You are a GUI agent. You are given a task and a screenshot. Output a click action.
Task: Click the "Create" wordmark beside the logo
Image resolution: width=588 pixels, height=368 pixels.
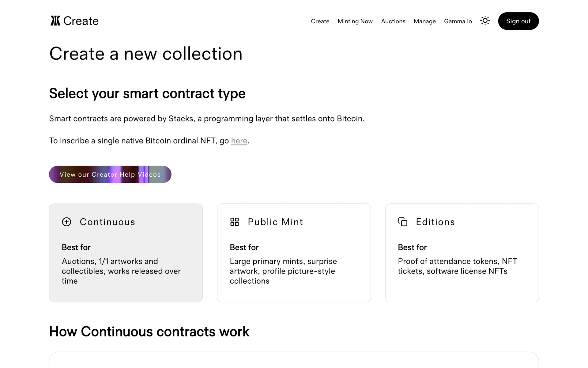pyautogui.click(x=81, y=21)
